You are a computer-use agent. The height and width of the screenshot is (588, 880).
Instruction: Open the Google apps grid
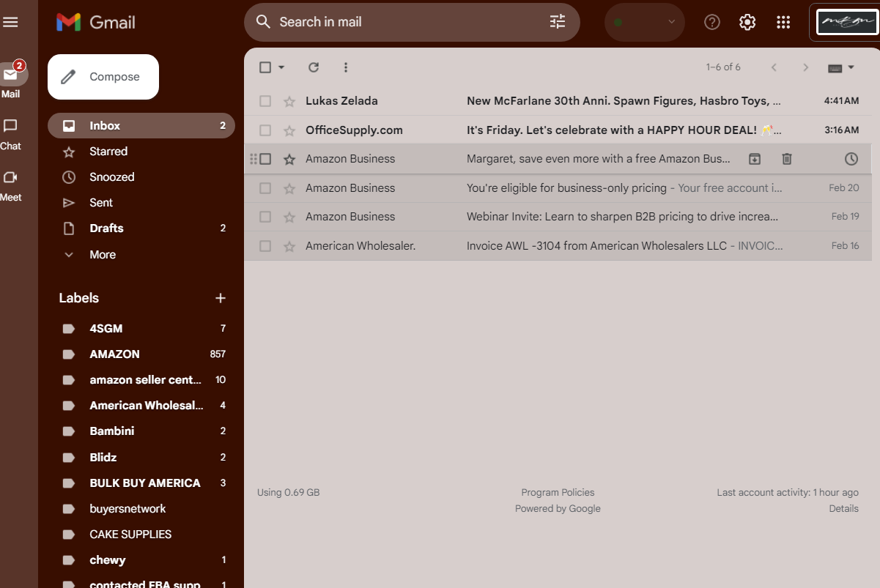783,22
